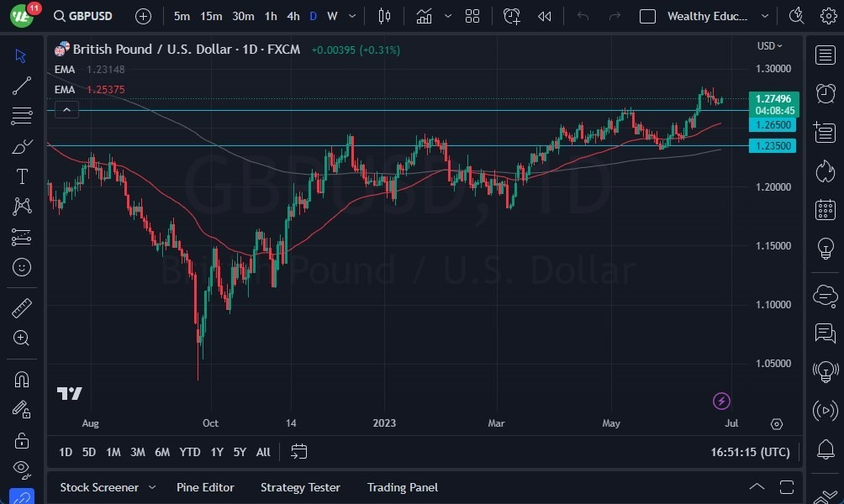Open the Notifications bell
The height and width of the screenshot is (504, 844).
click(825, 450)
